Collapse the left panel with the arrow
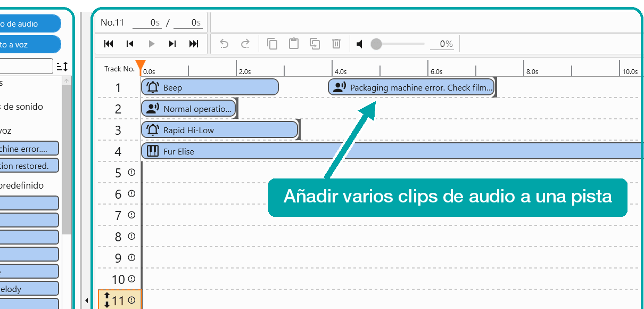 point(86,301)
